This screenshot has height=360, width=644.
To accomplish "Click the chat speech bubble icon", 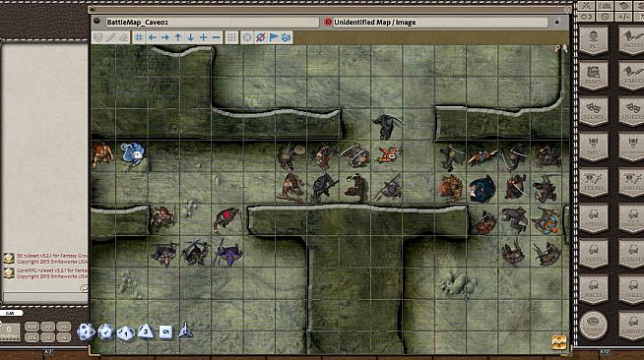I will click(84, 288).
